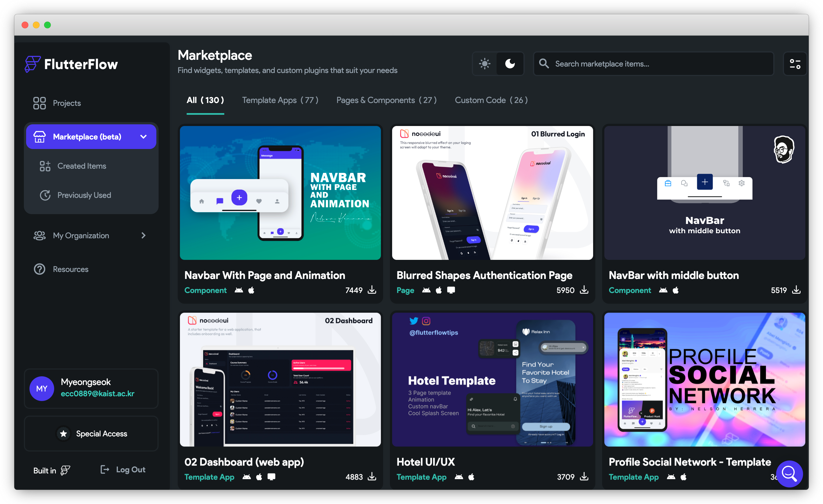Click the FlutterFlow logo icon
The height and width of the screenshot is (504, 823).
pyautogui.click(x=32, y=64)
